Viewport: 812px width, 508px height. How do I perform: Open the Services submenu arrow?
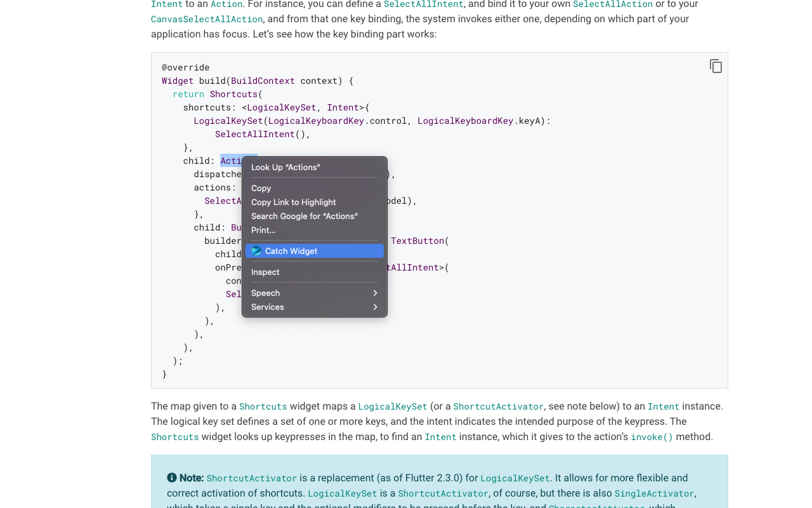point(375,307)
